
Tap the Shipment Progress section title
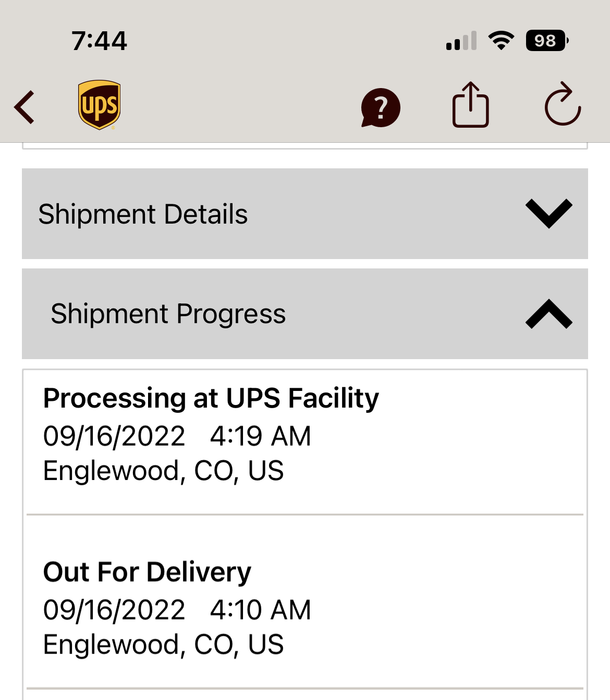pyautogui.click(x=168, y=314)
